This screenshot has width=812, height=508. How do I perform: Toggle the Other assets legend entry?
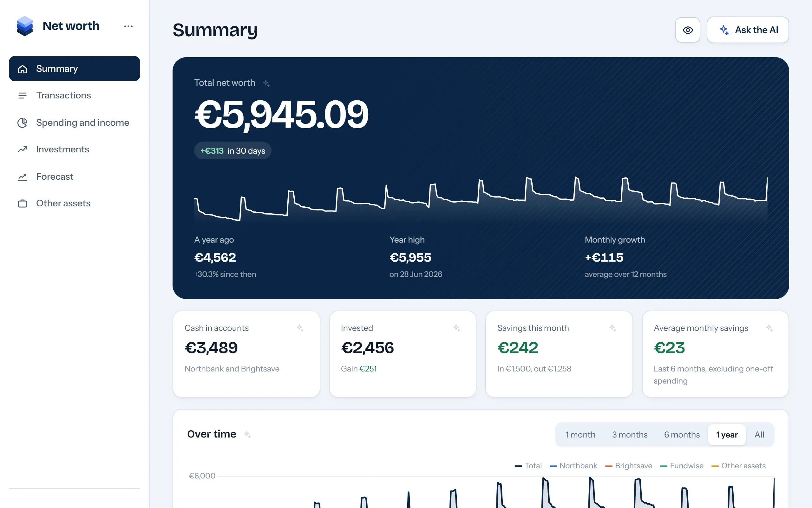click(x=738, y=466)
